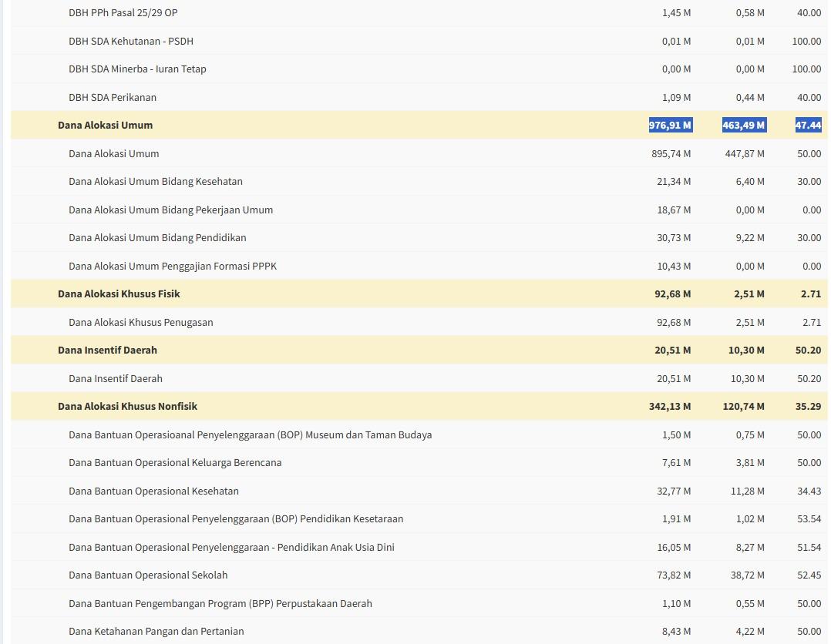Viewport: 831px width, 644px height.
Task: Click the Dana Alokasi Khusus Penugasan row
Action: point(140,322)
